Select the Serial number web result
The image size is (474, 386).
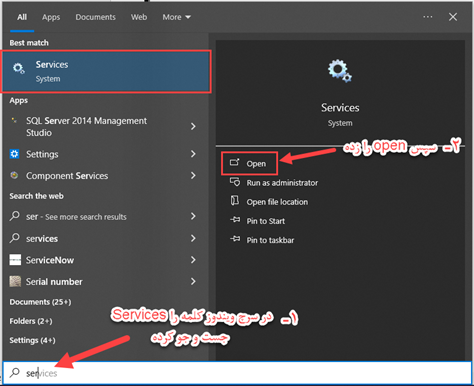(103, 282)
